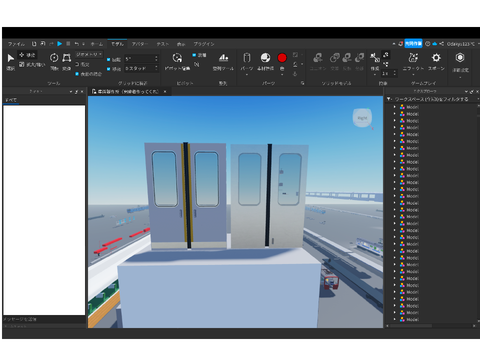480x360 pixels.
Task: Pick the Rotate tool icon
Action: 54,58
